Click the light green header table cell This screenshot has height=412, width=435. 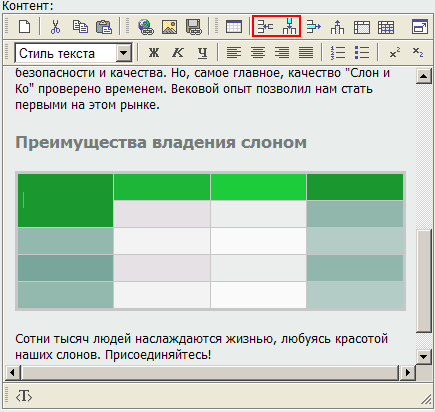[x=258, y=187]
